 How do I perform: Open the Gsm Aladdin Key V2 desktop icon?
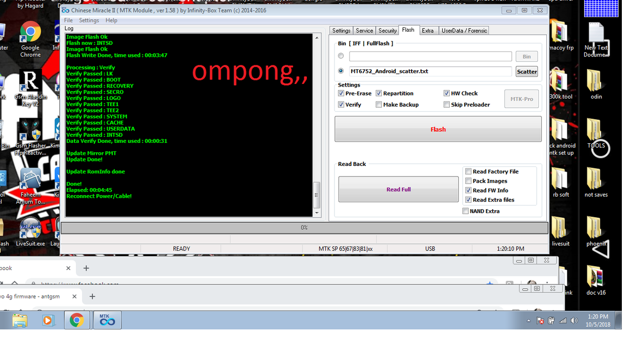click(x=30, y=88)
